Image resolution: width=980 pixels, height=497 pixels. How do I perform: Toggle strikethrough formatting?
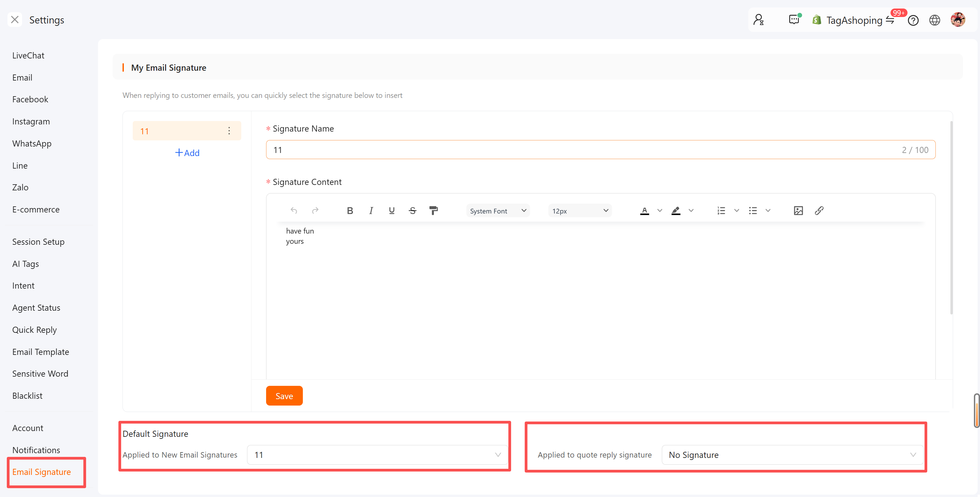(x=412, y=210)
